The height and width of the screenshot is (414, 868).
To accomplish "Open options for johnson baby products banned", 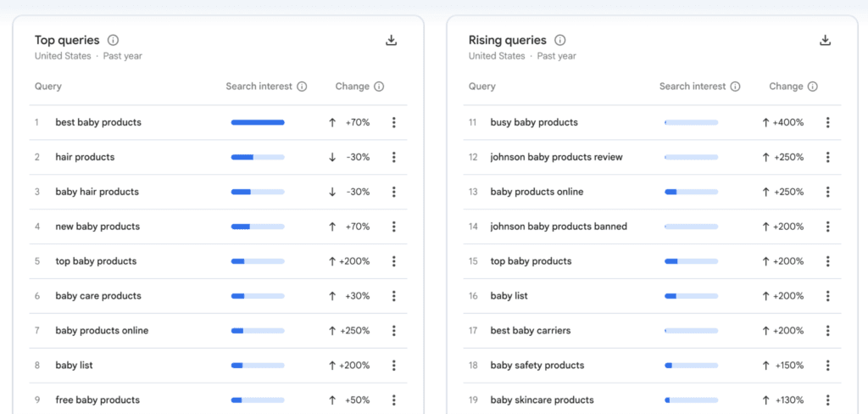I will pyautogui.click(x=827, y=227).
